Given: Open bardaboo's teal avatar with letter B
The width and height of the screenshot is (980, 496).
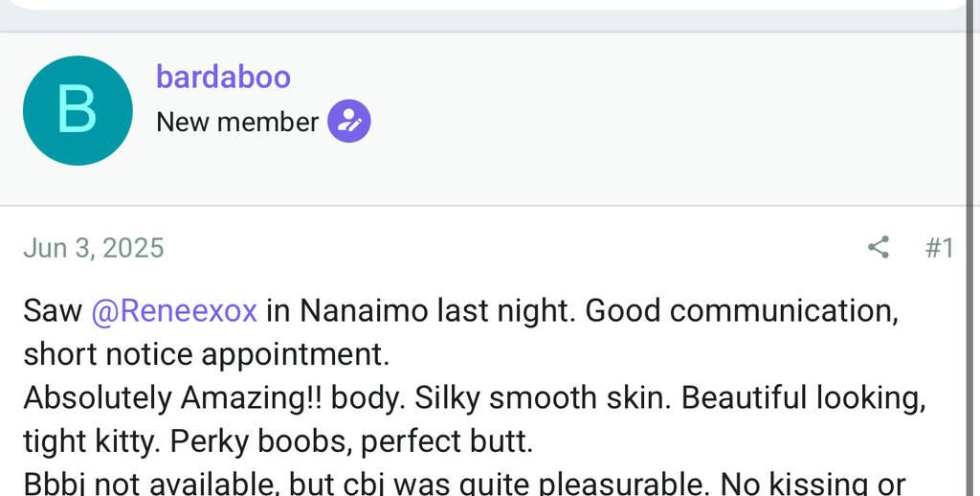Looking at the screenshot, I should click(78, 110).
